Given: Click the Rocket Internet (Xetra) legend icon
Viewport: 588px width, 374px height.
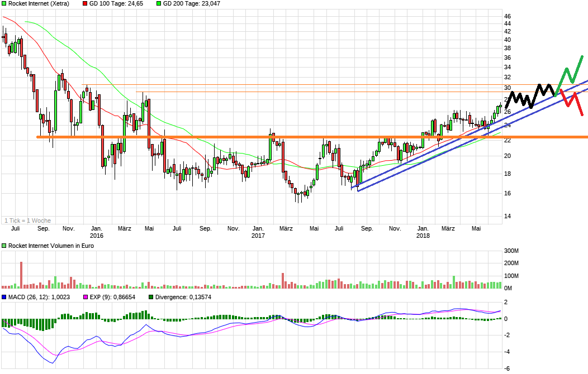Looking at the screenshot, I should pos(4,4).
